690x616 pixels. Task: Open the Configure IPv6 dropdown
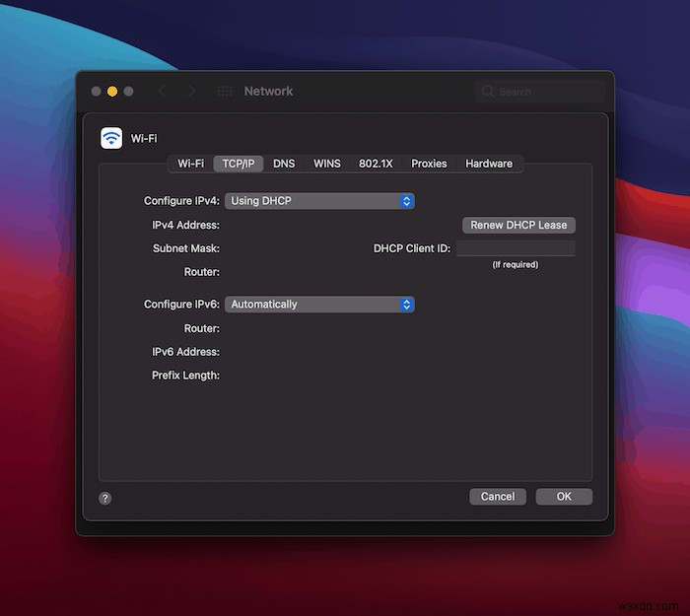tap(319, 305)
